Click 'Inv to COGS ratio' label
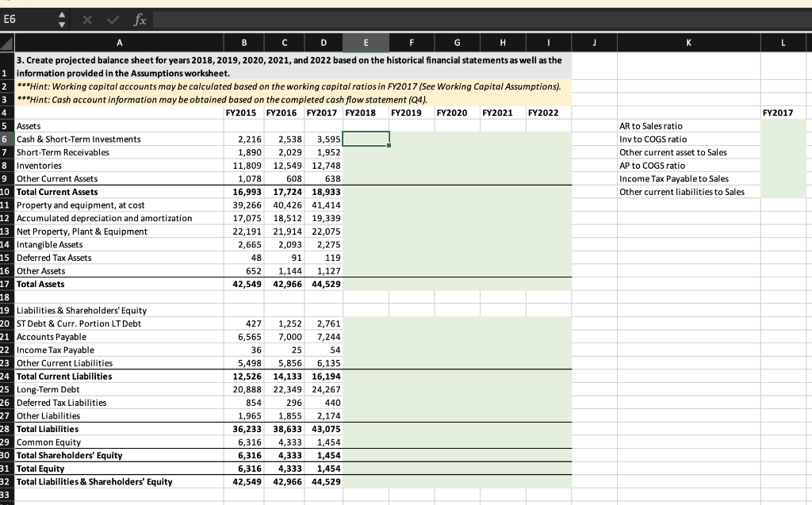Viewport: 812px width, 505px height. (x=653, y=140)
